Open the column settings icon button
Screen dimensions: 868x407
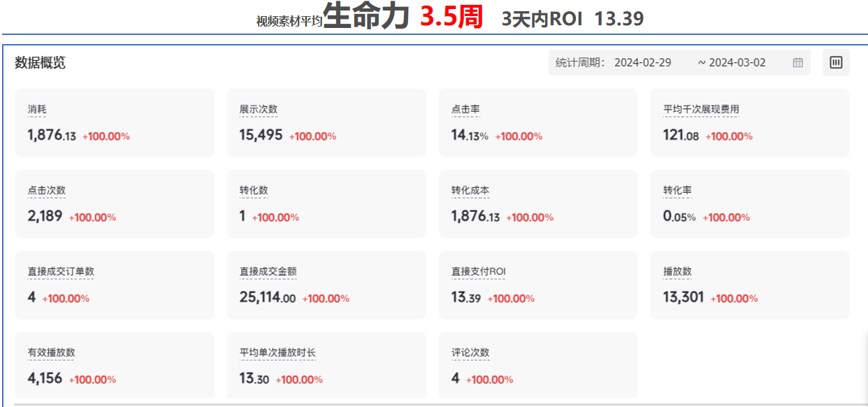coord(836,62)
